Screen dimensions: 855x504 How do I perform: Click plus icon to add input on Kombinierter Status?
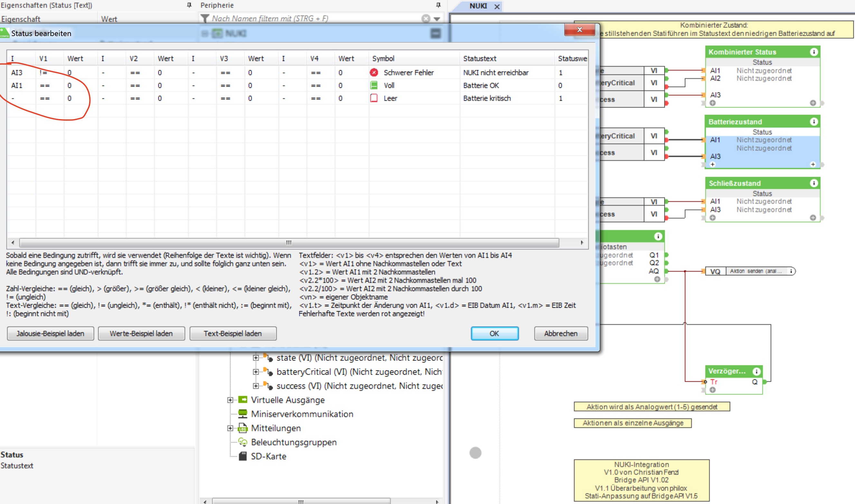713,103
